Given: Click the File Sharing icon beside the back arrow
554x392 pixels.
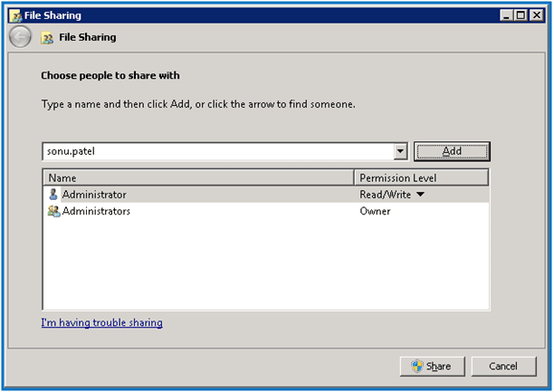Looking at the screenshot, I should pos(47,38).
